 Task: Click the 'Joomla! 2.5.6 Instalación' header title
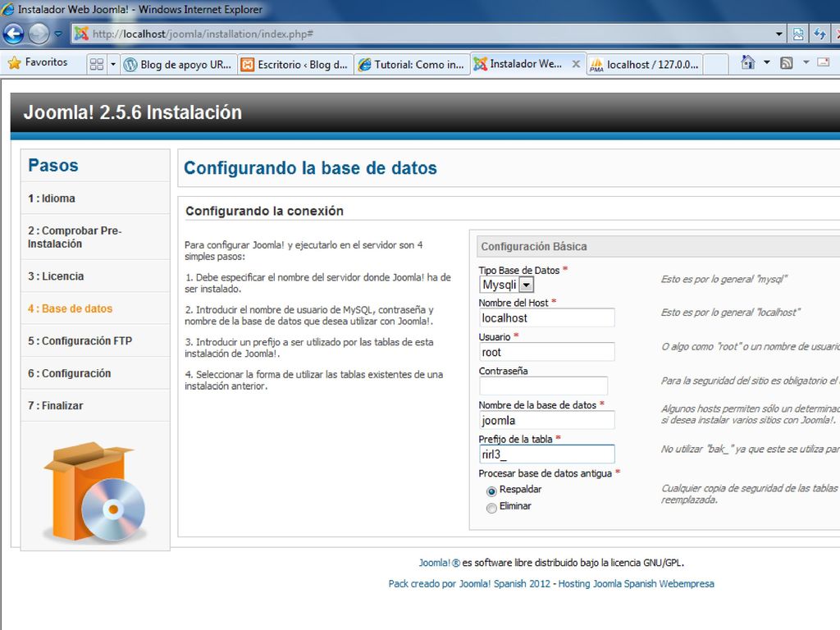[132, 112]
